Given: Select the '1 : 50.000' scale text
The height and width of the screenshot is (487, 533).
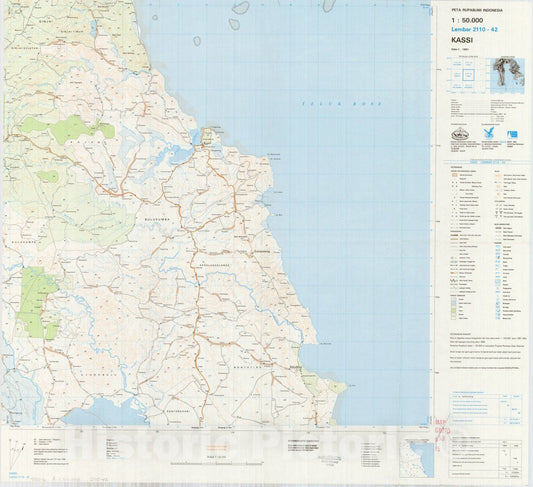Looking at the screenshot, I should point(467,21).
